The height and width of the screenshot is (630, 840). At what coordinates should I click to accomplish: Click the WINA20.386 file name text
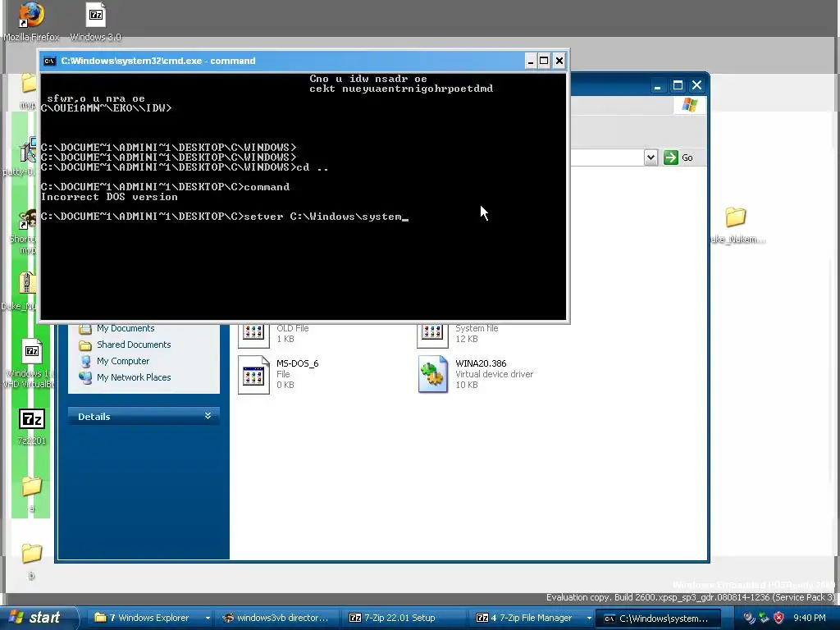pyautogui.click(x=481, y=363)
